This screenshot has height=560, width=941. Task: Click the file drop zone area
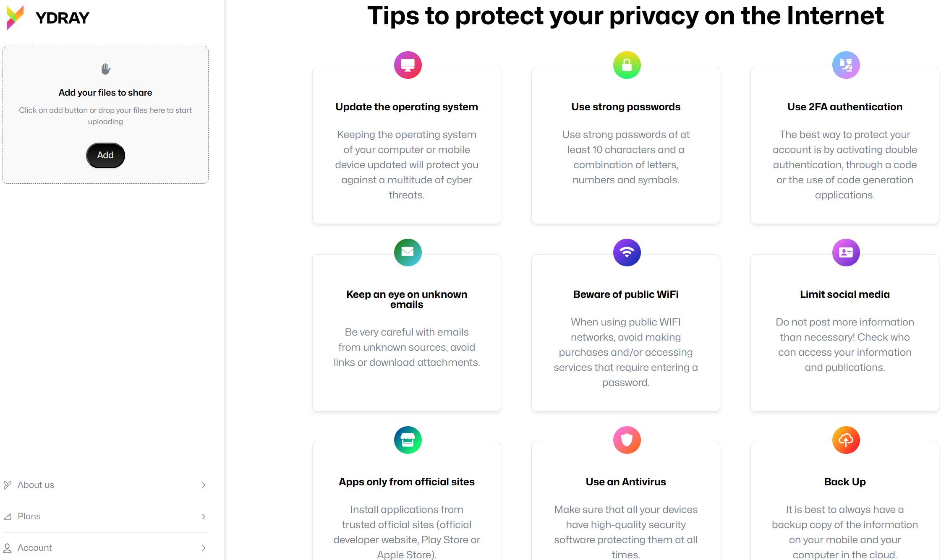coord(105,115)
